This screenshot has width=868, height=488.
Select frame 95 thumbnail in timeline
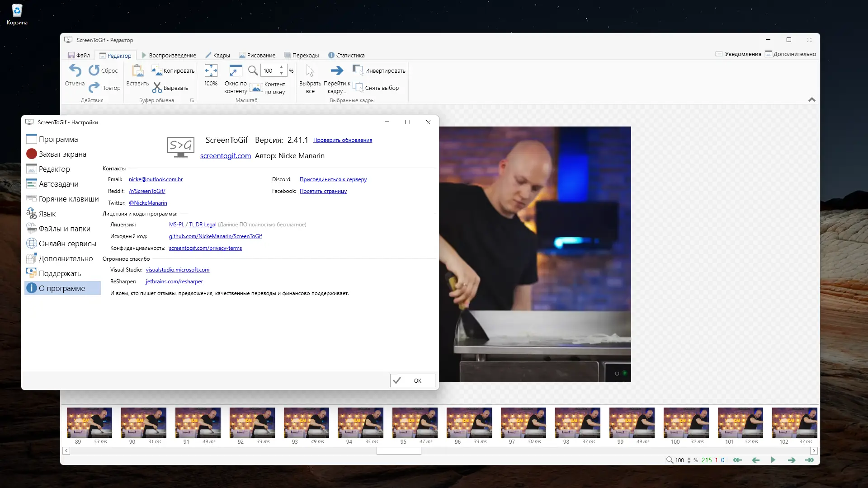click(x=415, y=422)
